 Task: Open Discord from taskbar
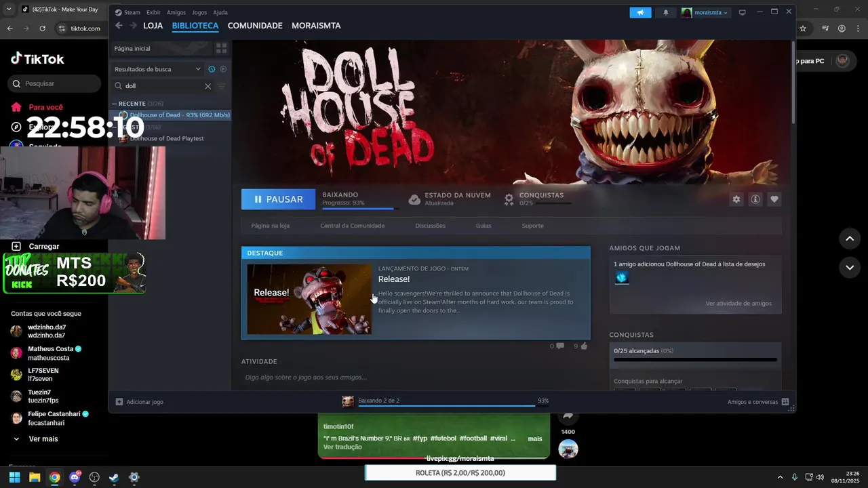(x=75, y=477)
